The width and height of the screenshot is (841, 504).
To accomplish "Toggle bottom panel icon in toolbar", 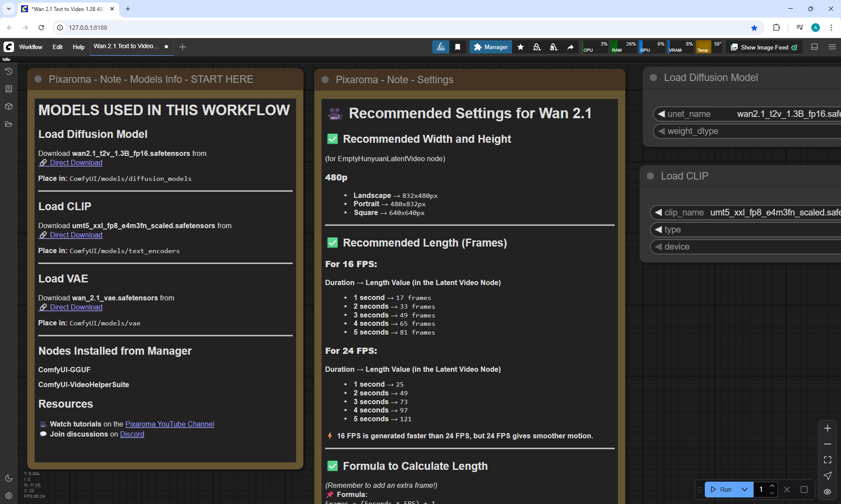I will (x=814, y=47).
